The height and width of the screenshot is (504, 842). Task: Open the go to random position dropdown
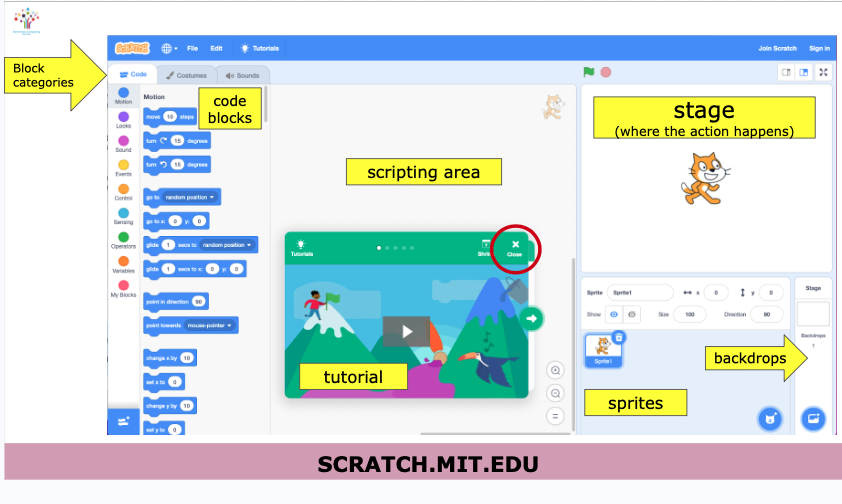(x=190, y=198)
